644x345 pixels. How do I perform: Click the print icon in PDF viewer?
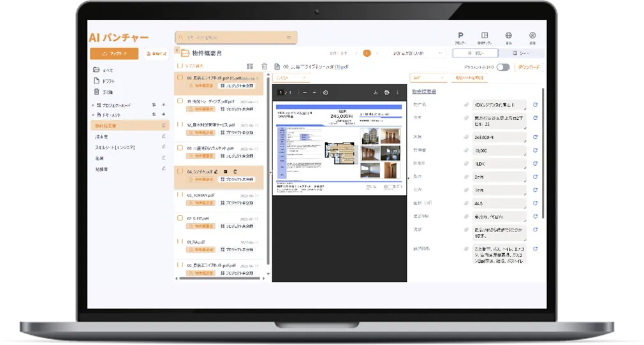coord(386,92)
